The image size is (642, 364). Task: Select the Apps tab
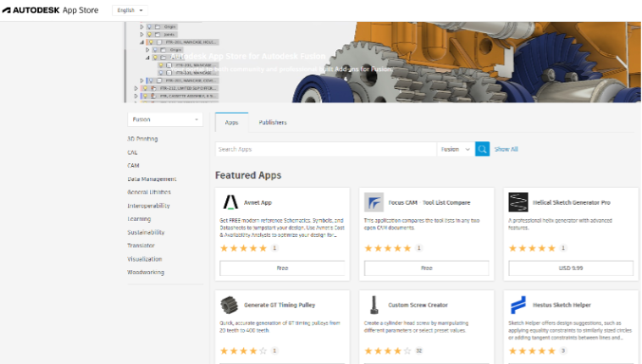(231, 123)
